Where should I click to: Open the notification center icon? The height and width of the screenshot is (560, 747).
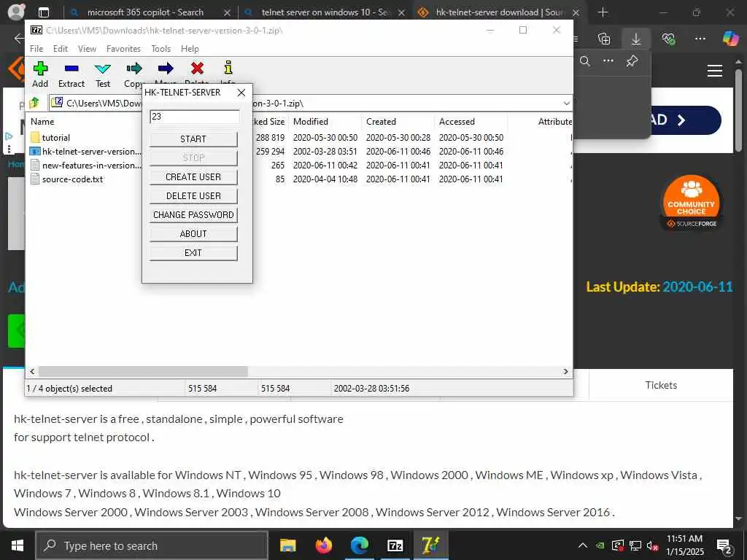point(724,547)
